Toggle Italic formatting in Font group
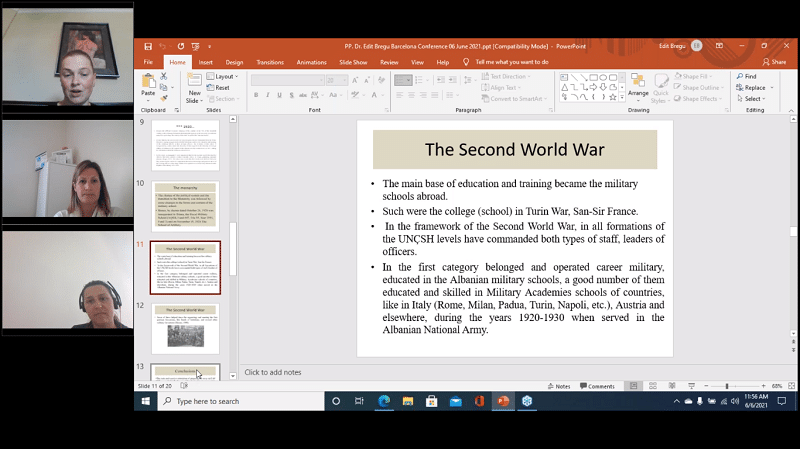The image size is (800, 449). pyautogui.click(x=268, y=95)
